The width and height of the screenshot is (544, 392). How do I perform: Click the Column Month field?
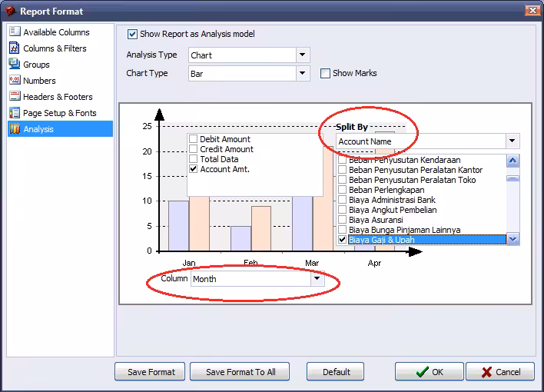tap(250, 278)
